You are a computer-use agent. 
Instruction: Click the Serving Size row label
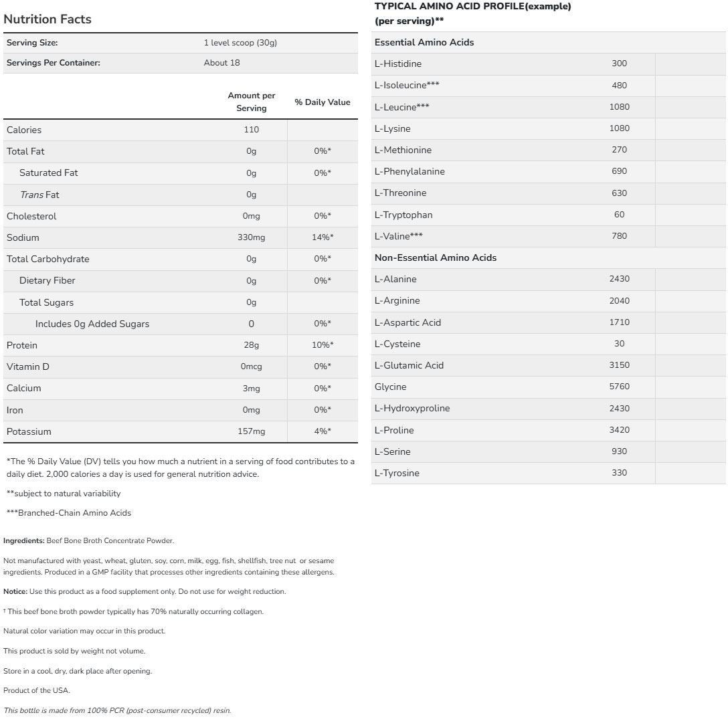32,43
